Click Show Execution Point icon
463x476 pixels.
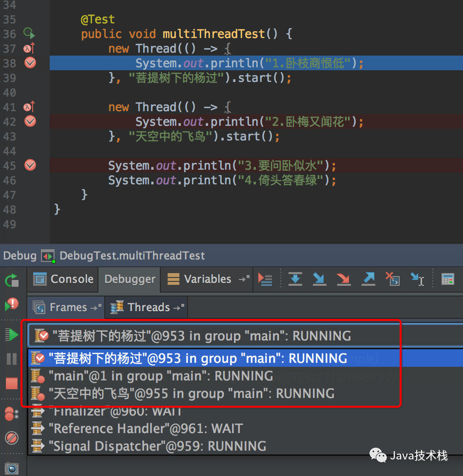pos(265,279)
